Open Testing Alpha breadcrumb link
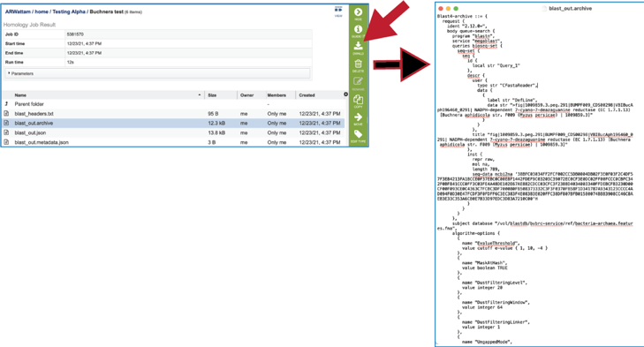The image size is (644, 347). coord(69,11)
